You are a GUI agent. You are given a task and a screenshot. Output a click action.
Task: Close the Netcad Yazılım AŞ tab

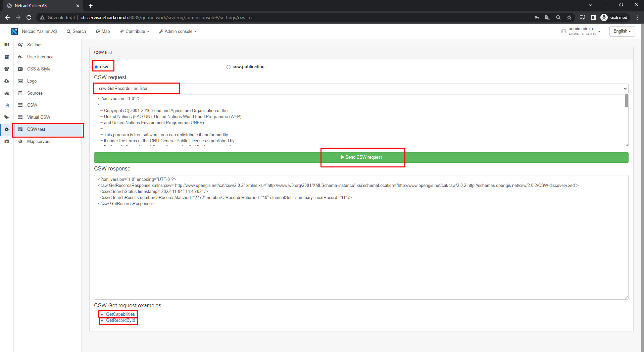tap(78, 6)
